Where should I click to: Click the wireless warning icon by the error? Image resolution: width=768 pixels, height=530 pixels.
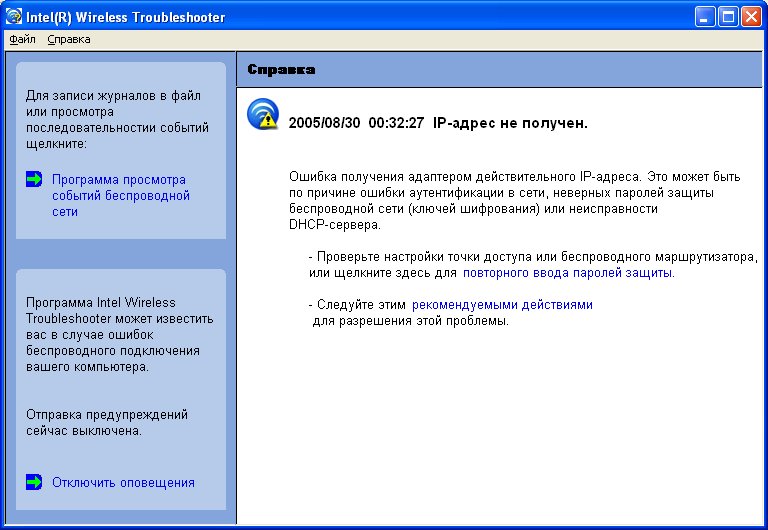point(263,114)
